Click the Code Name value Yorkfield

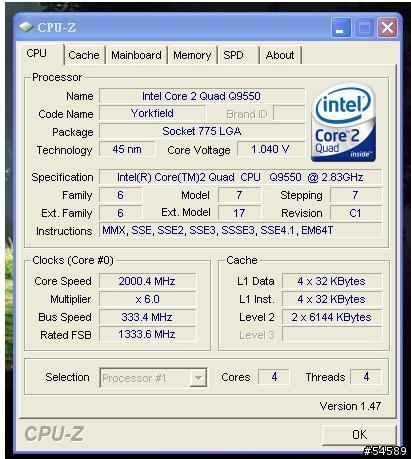pyautogui.click(x=152, y=114)
